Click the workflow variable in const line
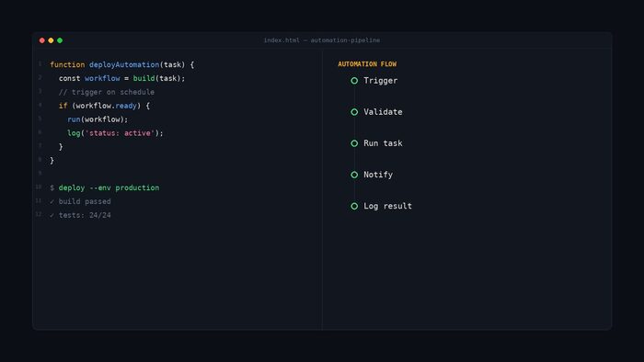This screenshot has height=362, width=644. (x=102, y=78)
